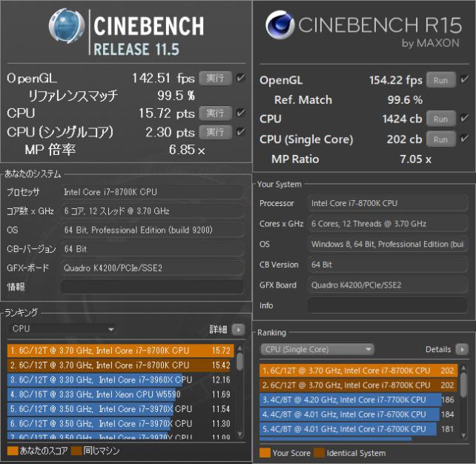Click the 154.22 fps OpenGL value in R15
The width and height of the screenshot is (476, 464).
[x=395, y=80]
